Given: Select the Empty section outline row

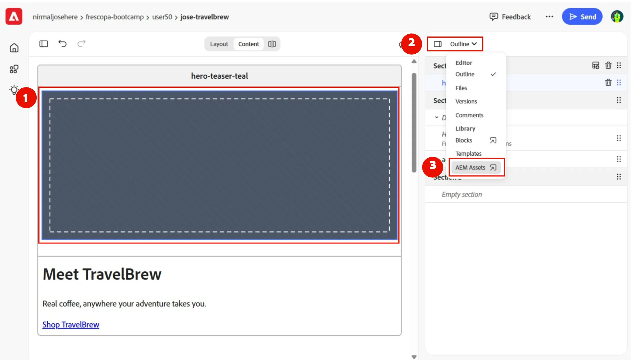Looking at the screenshot, I should pos(526,194).
